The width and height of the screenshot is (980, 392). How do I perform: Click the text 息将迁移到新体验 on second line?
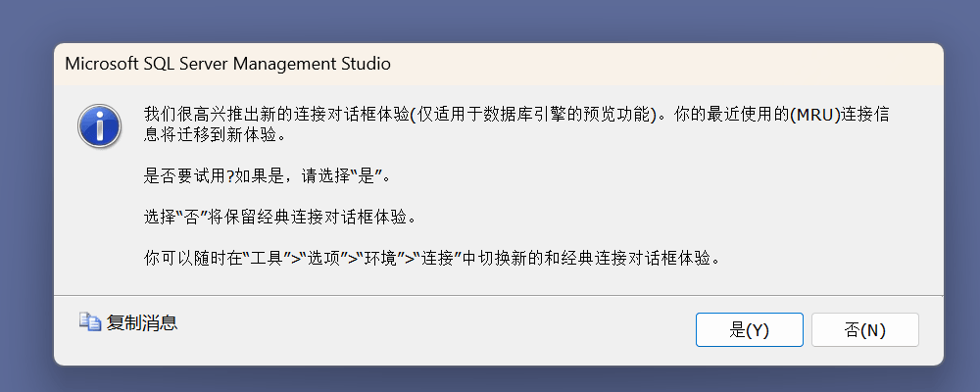211,135
